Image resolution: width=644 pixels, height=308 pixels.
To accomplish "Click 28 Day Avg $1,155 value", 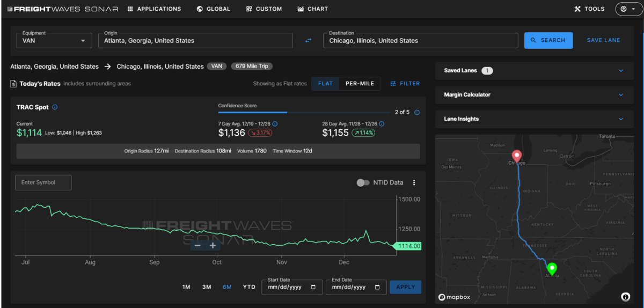I will [335, 133].
